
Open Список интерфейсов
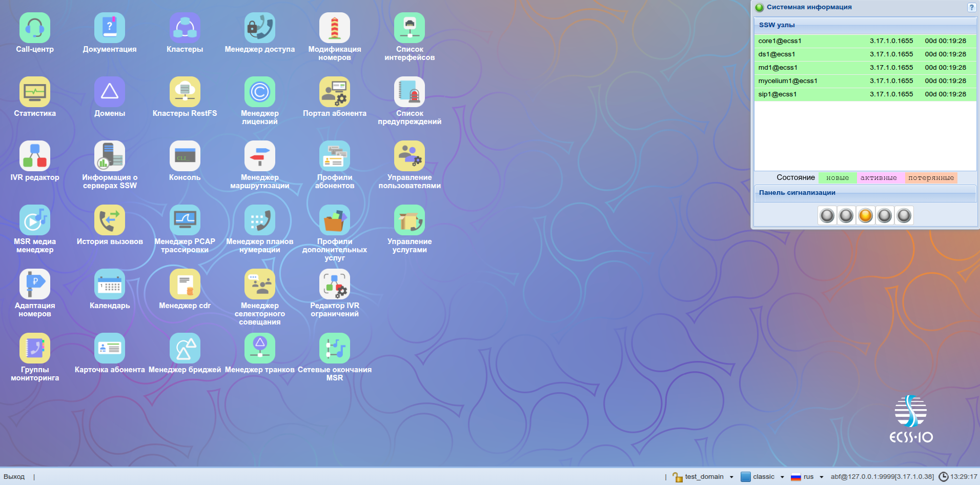coord(410,28)
